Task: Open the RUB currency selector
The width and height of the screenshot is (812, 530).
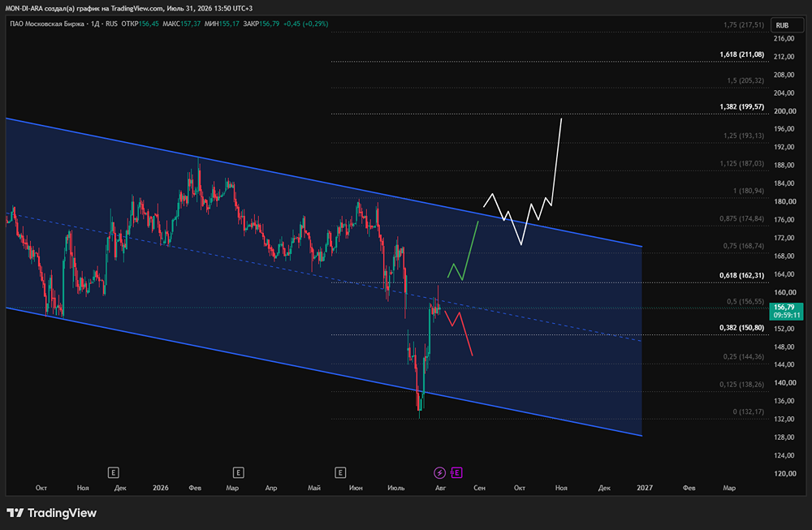Action: tap(787, 25)
